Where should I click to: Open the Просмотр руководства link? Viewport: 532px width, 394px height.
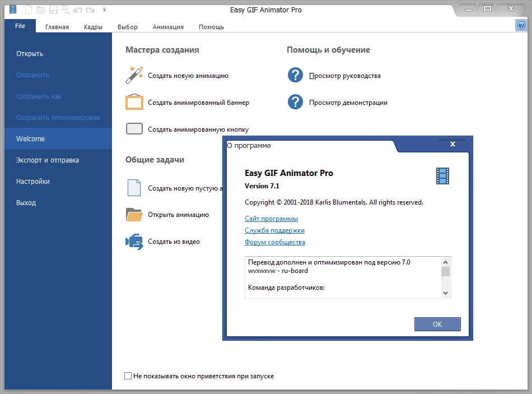coord(345,76)
